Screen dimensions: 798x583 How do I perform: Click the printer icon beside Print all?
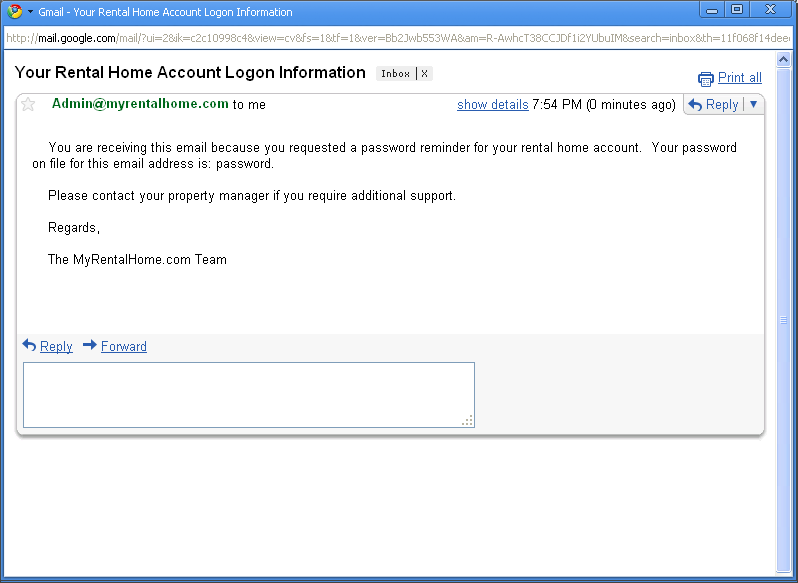(706, 79)
